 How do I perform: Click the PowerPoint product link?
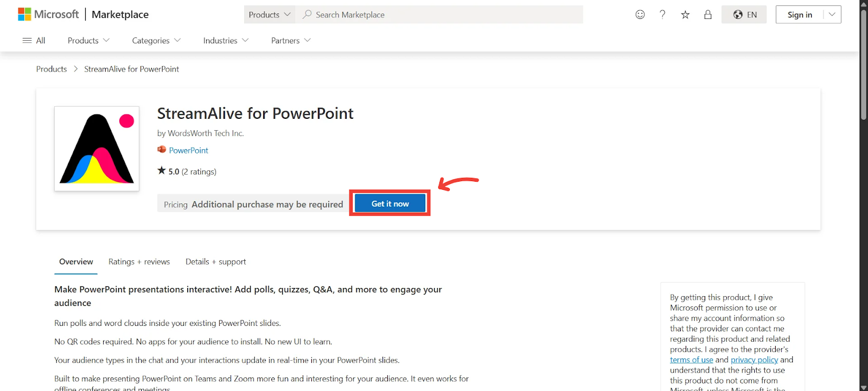point(188,150)
